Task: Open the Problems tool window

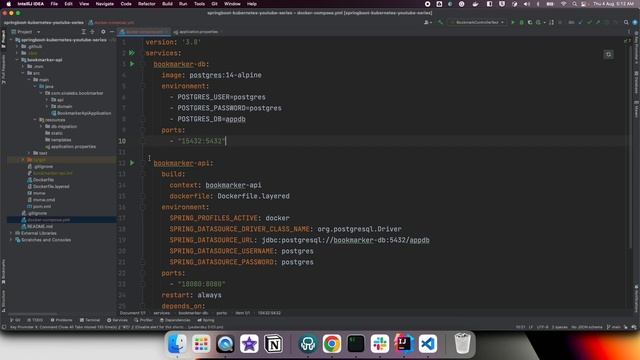Action: (x=61, y=320)
